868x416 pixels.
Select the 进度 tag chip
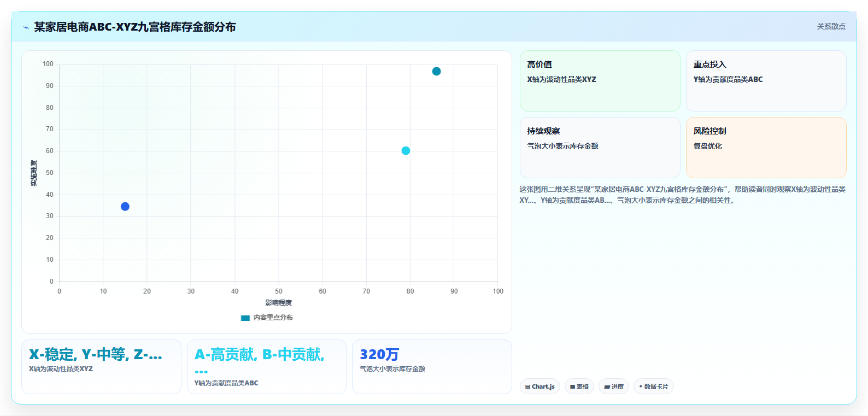click(x=614, y=386)
